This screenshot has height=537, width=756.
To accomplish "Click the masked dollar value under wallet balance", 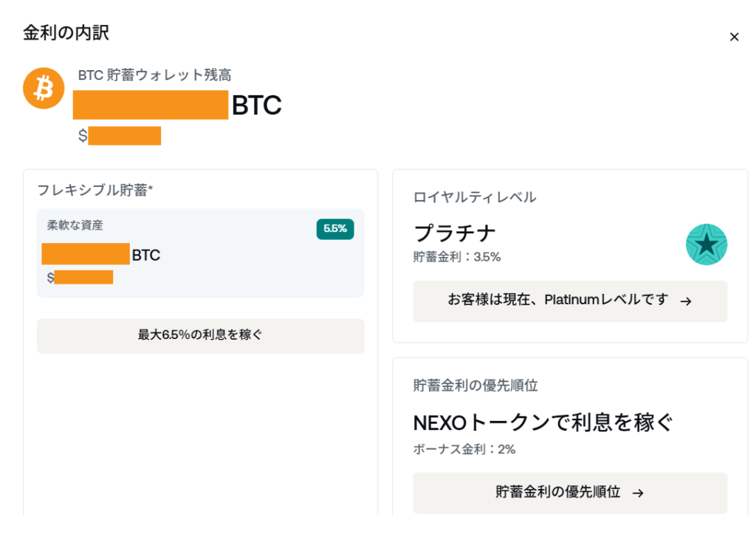I will coord(124,136).
